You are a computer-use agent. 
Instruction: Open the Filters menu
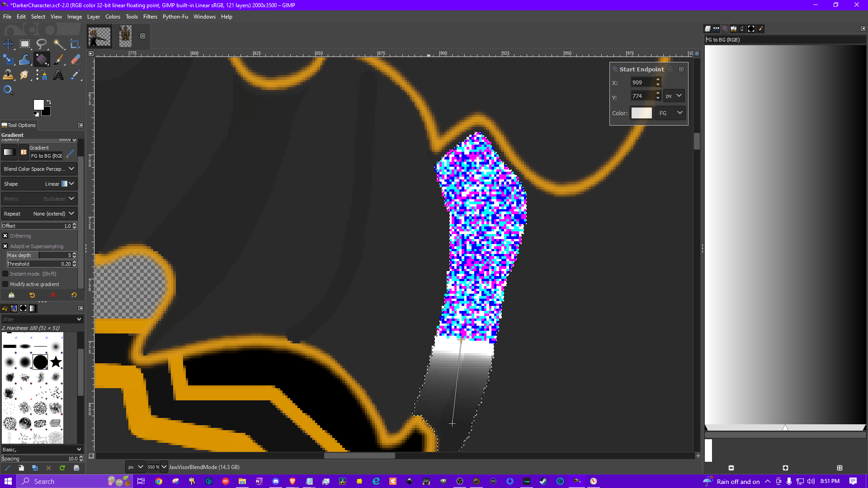tap(150, 17)
